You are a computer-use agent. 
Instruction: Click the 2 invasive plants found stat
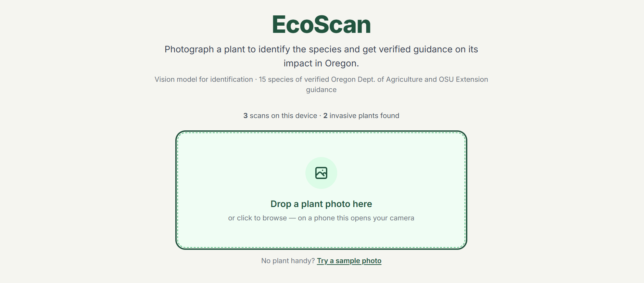tap(361, 116)
